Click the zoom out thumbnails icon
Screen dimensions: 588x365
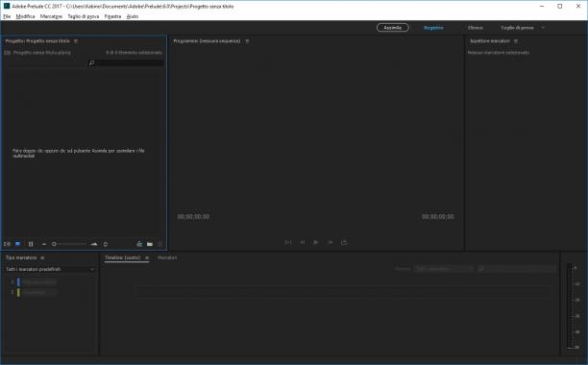tap(44, 244)
